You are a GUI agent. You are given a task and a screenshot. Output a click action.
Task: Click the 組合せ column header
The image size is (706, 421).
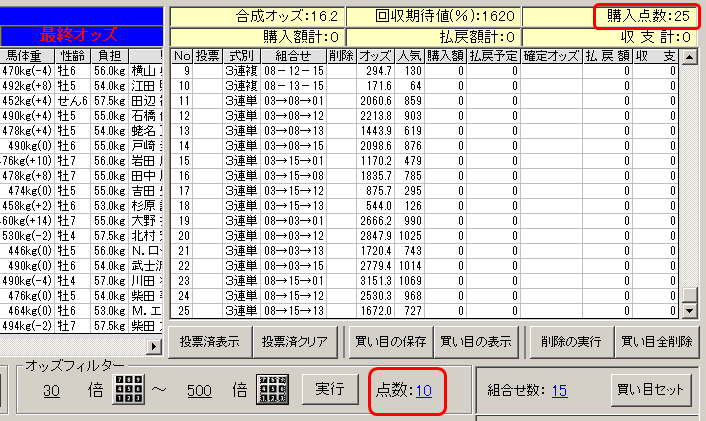point(293,56)
